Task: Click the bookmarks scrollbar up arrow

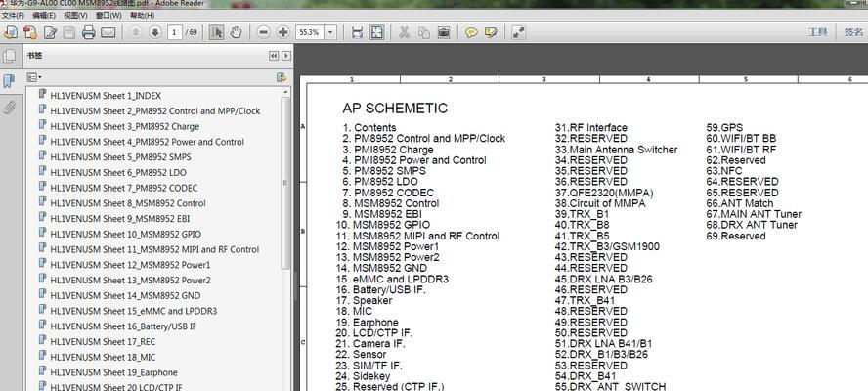Action: pyautogui.click(x=285, y=92)
